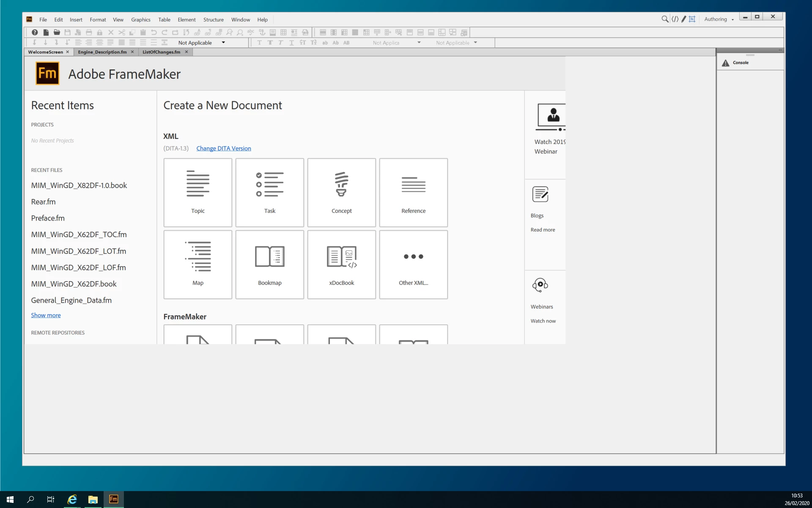
Task: Select the Author view pencil icon
Action: [x=683, y=19]
